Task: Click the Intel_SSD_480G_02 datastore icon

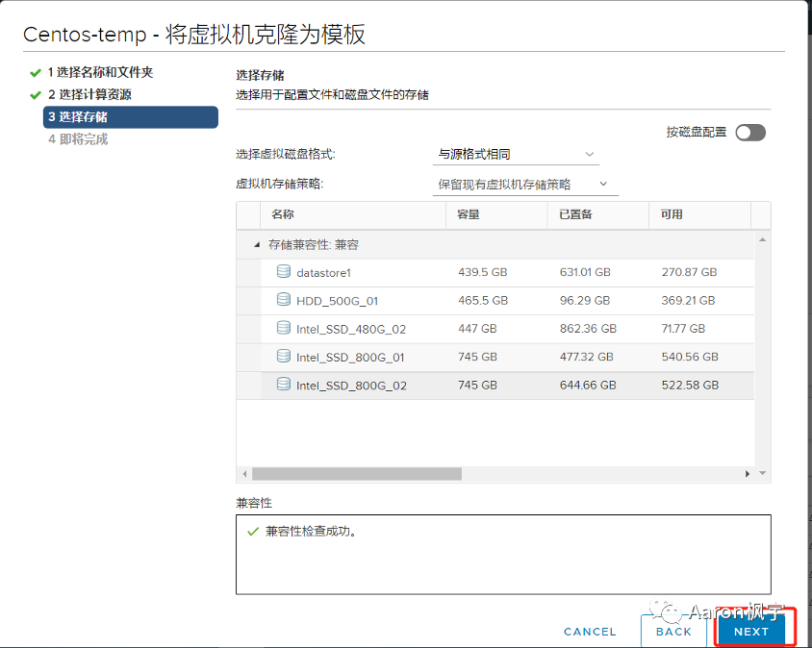Action: [x=283, y=328]
